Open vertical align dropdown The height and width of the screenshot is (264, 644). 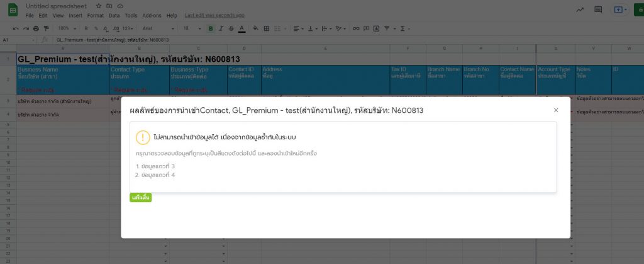(x=312, y=28)
